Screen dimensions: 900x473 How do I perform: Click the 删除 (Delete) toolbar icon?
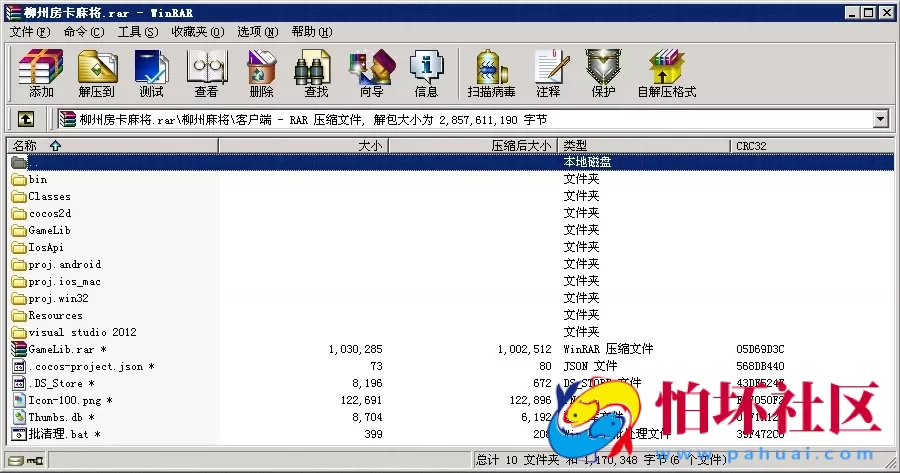pyautogui.click(x=262, y=73)
